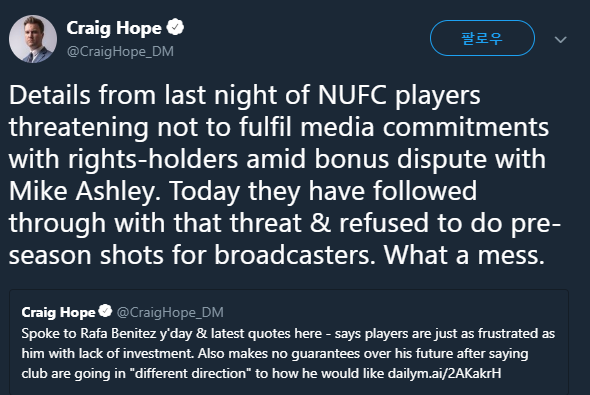Open the Craig Hope name in the quoted tweet

[x=58, y=312]
